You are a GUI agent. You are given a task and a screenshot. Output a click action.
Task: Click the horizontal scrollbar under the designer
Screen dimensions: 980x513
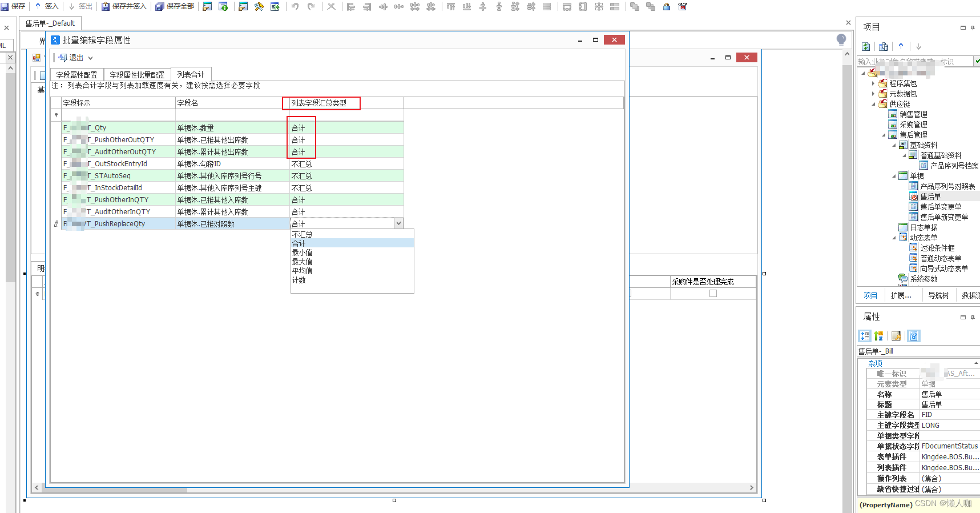394,488
